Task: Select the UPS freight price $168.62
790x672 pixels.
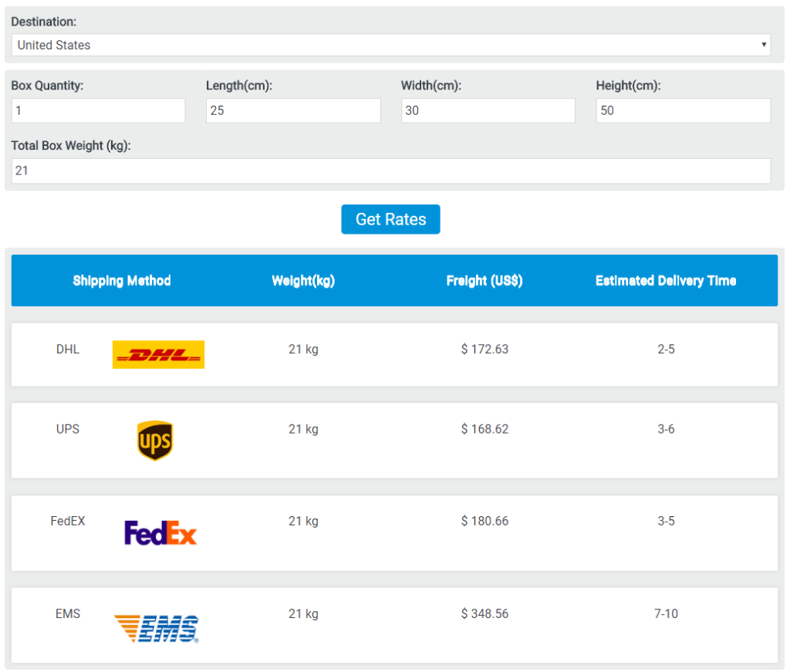Action: tap(484, 429)
